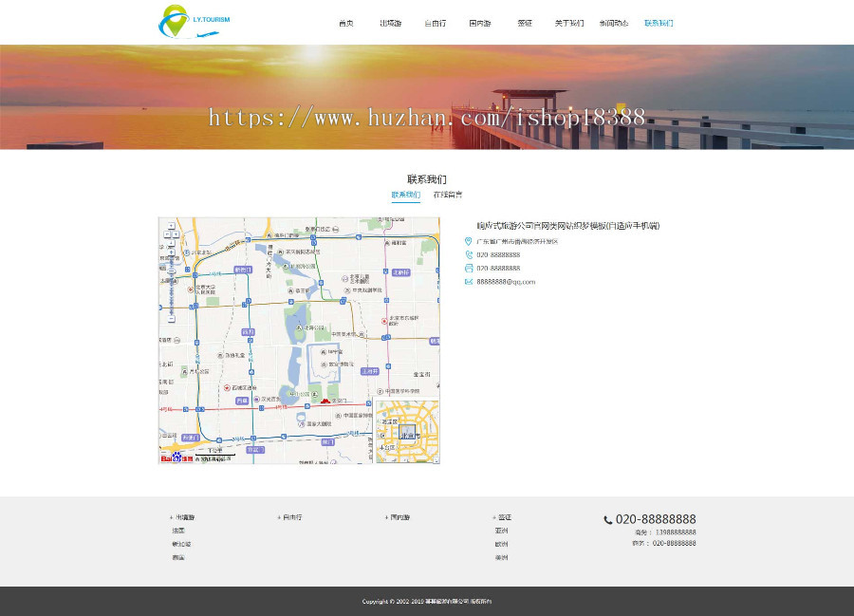Click the company title text beside the map
This screenshot has width=854, height=616.
pos(568,226)
